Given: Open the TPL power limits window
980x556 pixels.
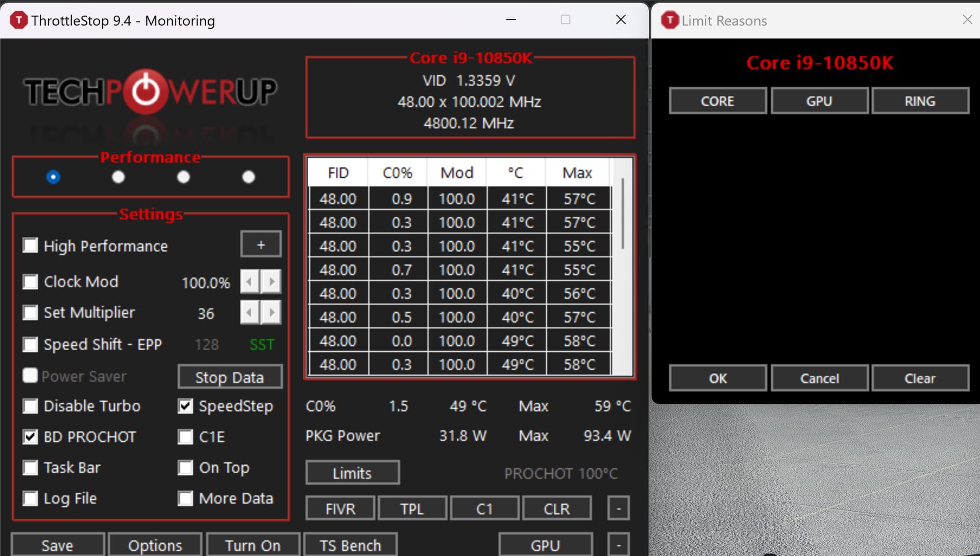Looking at the screenshot, I should click(x=412, y=509).
